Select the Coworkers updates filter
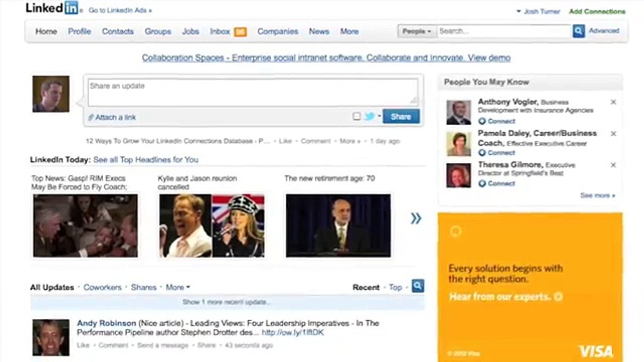The height and width of the screenshot is (362, 644). 103,288
